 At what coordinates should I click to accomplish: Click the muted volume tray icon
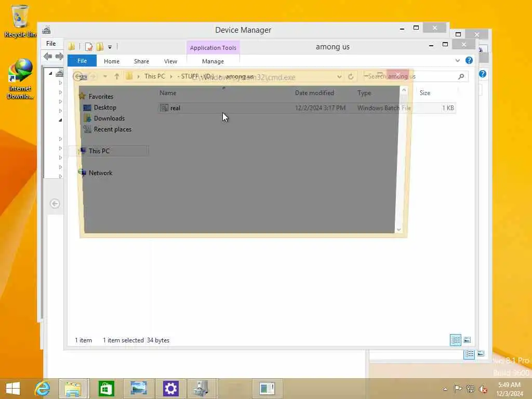pyautogui.click(x=483, y=389)
